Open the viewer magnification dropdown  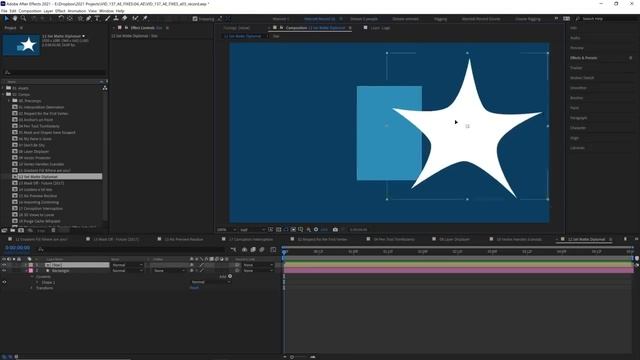(226, 230)
